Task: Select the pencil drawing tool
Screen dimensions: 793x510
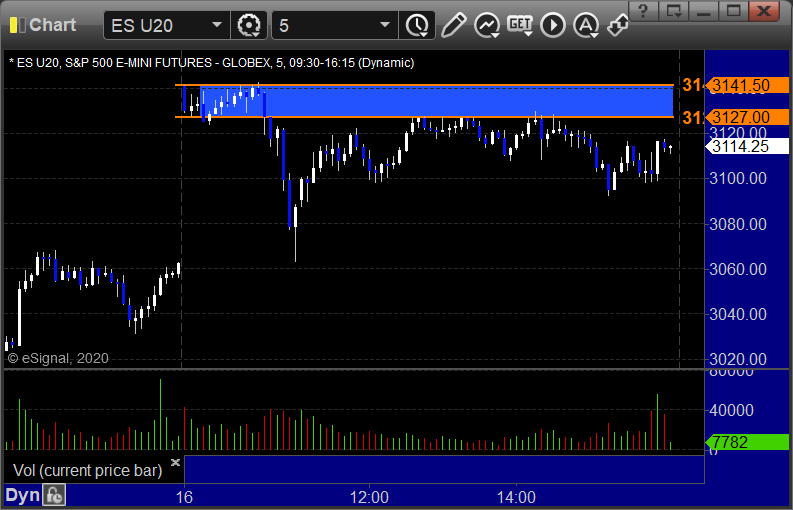Action: tap(453, 25)
